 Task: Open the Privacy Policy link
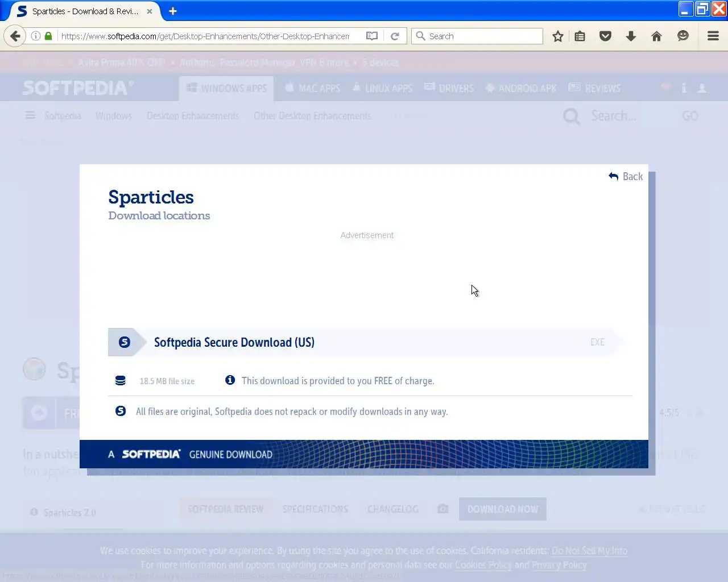[x=559, y=565]
